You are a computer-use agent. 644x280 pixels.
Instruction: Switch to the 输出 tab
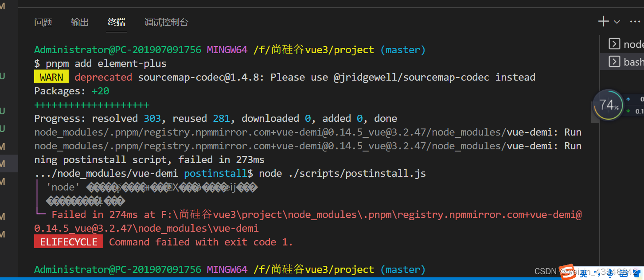tap(80, 22)
